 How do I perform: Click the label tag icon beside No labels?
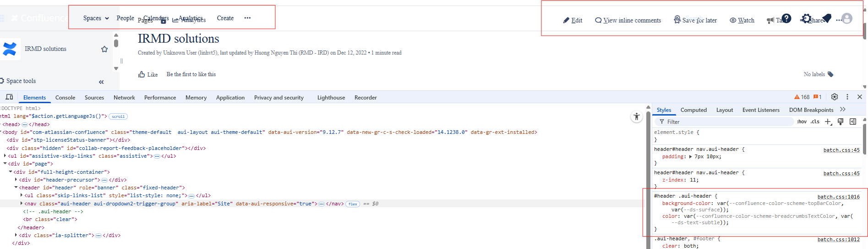click(830, 74)
